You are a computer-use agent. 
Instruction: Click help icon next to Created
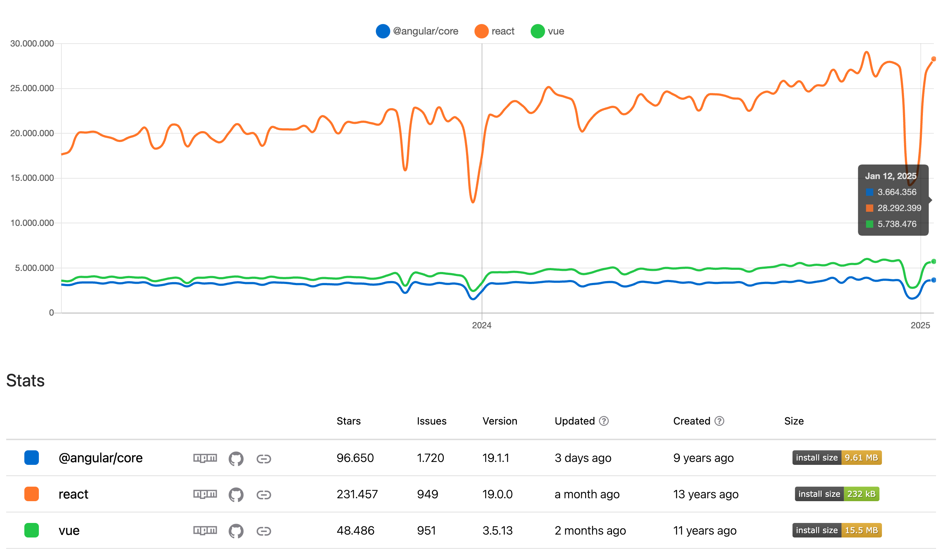click(719, 421)
